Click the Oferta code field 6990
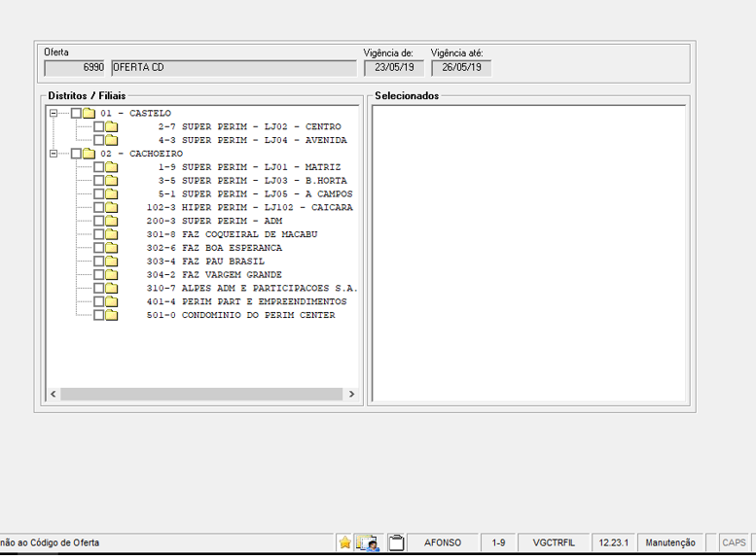 tap(74, 68)
